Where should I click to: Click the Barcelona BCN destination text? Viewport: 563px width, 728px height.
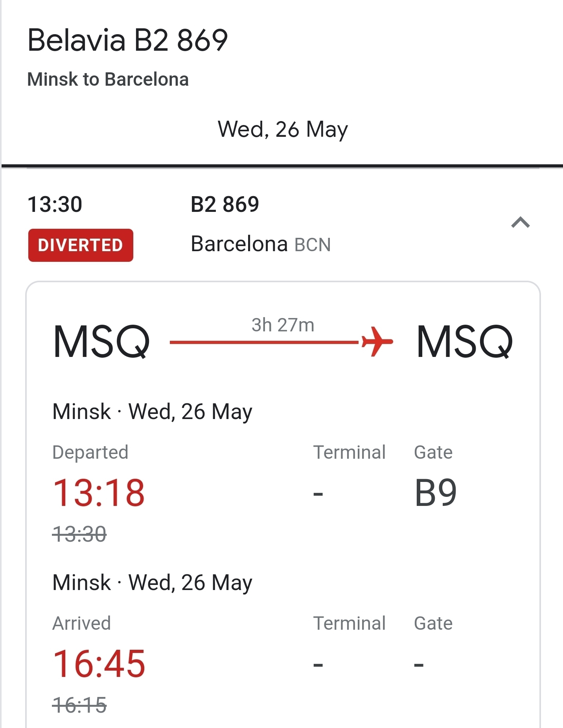[x=260, y=244]
